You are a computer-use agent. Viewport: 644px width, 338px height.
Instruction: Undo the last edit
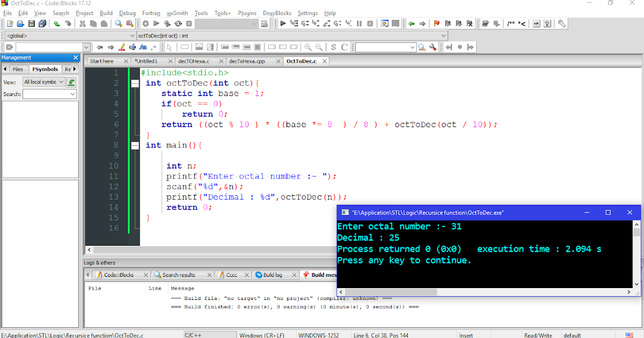pyautogui.click(x=56, y=23)
